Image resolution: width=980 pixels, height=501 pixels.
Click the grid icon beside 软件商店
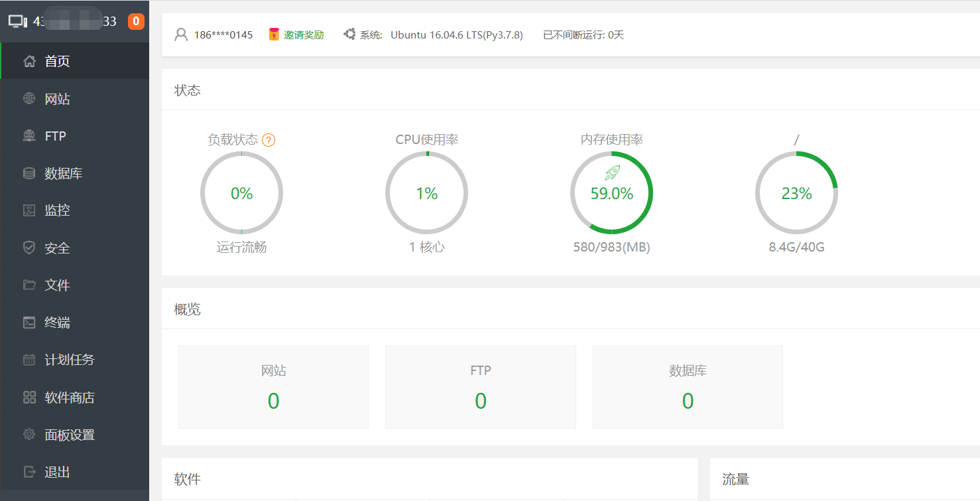(x=29, y=397)
